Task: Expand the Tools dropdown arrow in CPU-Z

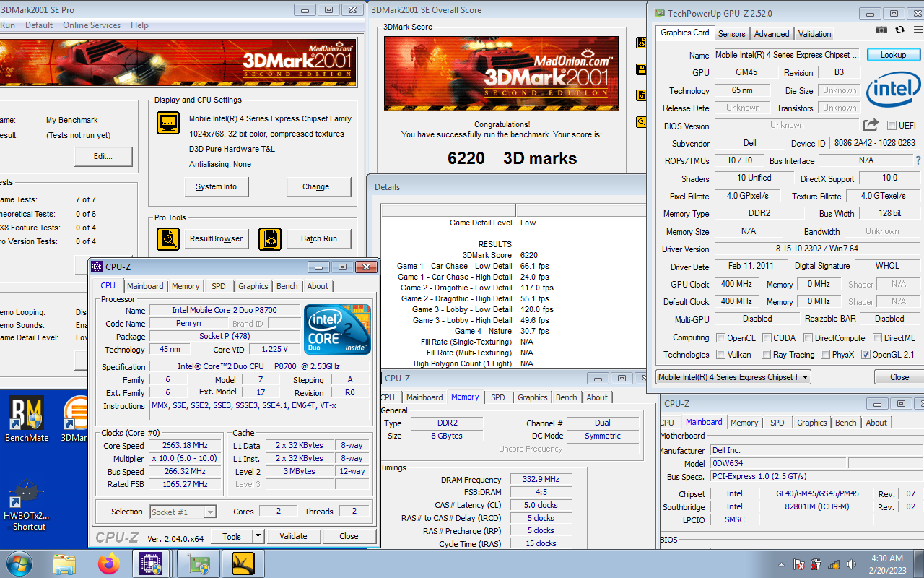Action: tap(258, 536)
